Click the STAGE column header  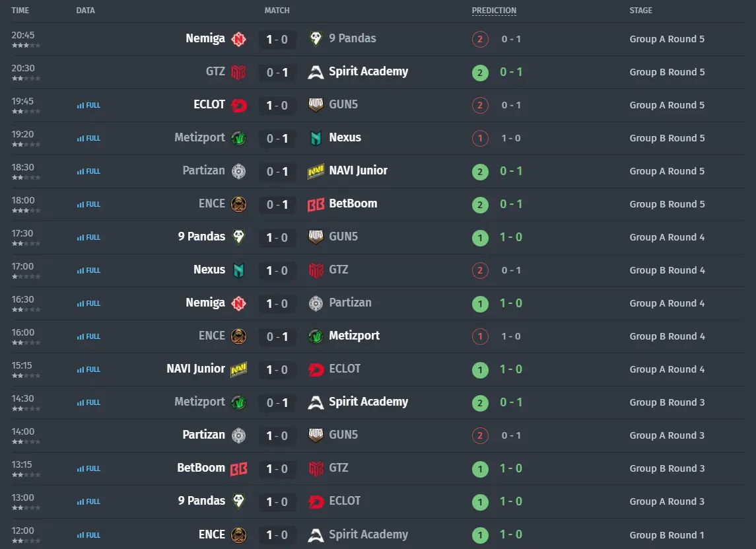click(x=640, y=11)
